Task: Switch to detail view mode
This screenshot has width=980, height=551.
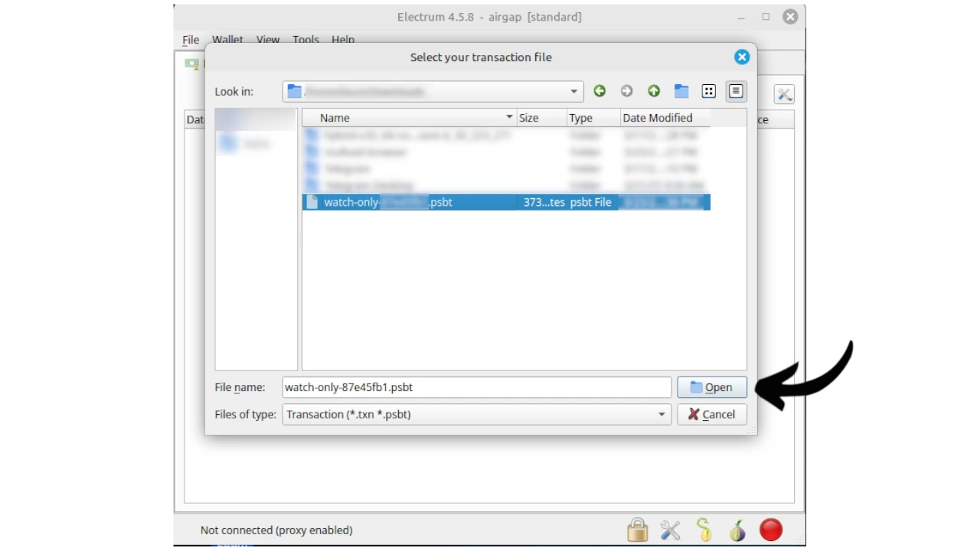Action: [736, 92]
